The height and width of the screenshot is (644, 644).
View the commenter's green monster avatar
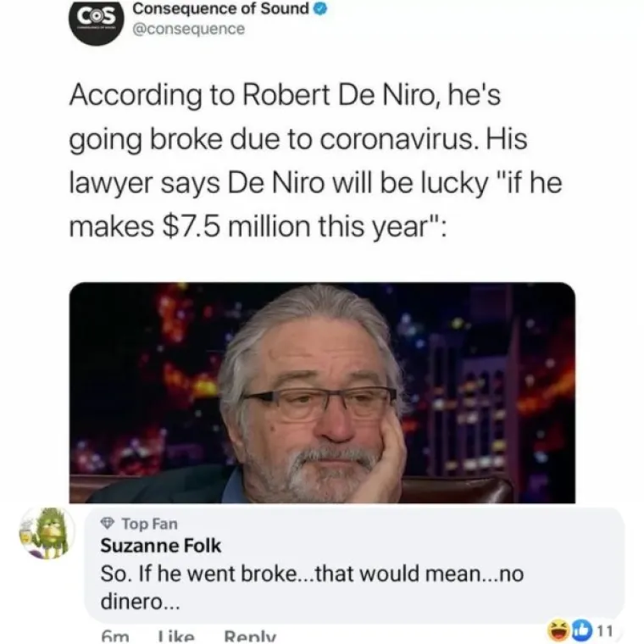pyautogui.click(x=47, y=533)
